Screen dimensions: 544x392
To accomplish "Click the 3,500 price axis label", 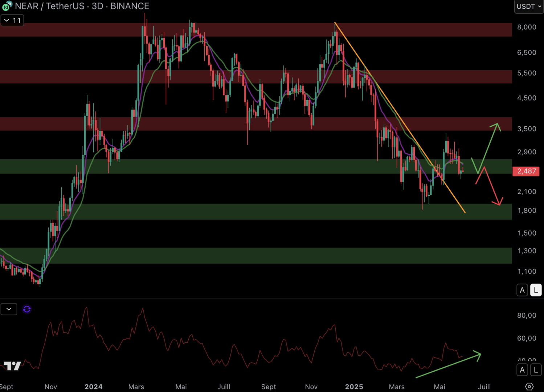I will 527,129.
